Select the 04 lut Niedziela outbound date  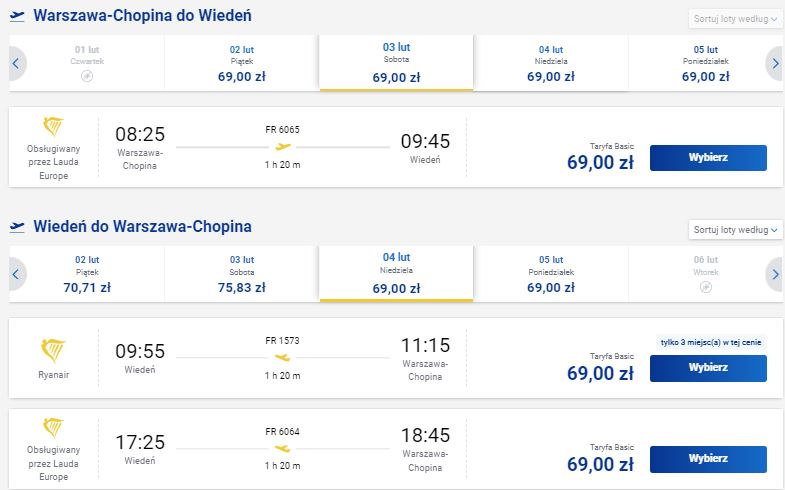(551, 63)
